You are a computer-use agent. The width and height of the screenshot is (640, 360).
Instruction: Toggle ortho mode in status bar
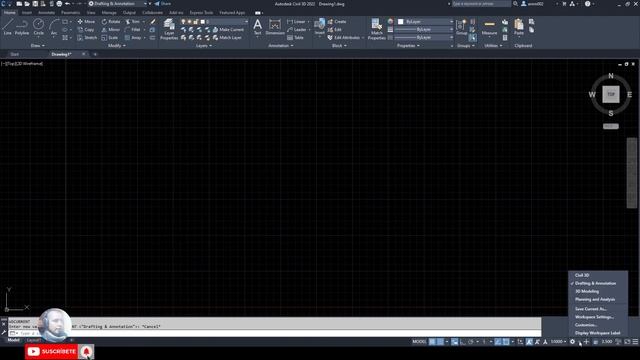[x=463, y=342]
